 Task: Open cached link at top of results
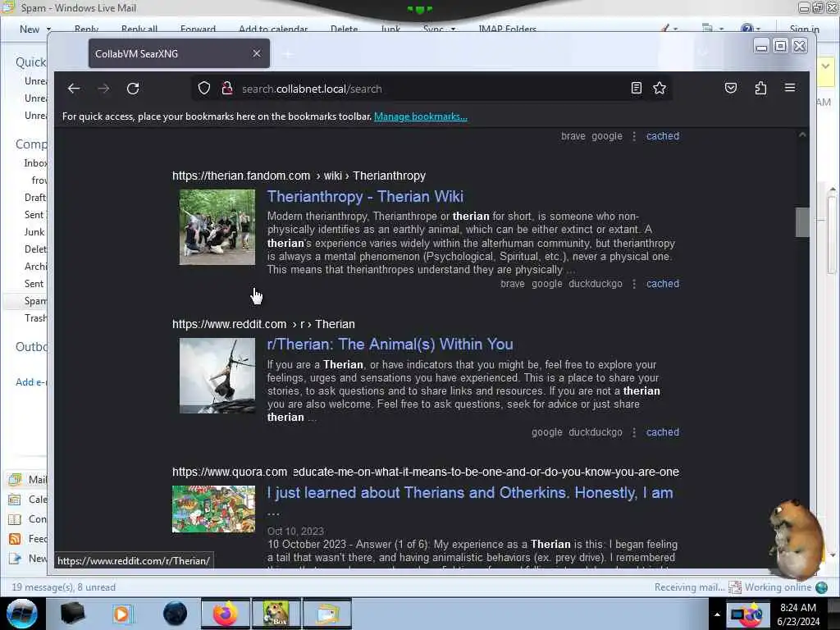tap(663, 136)
